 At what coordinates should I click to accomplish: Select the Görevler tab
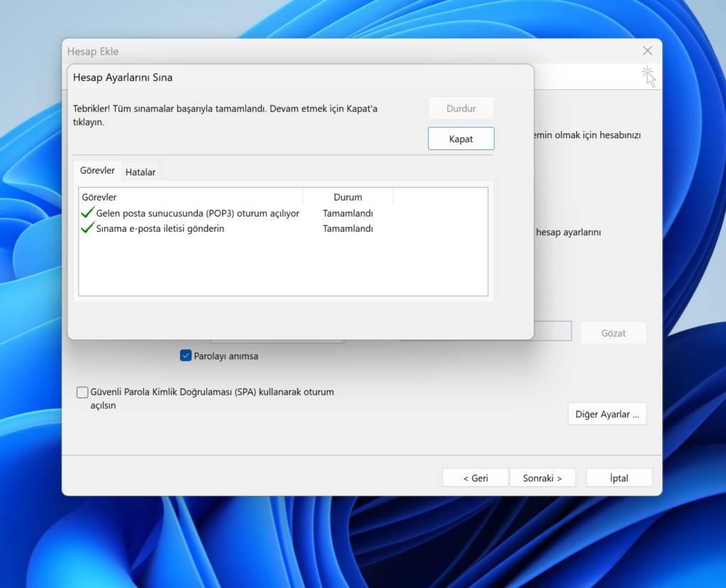pyautogui.click(x=97, y=171)
